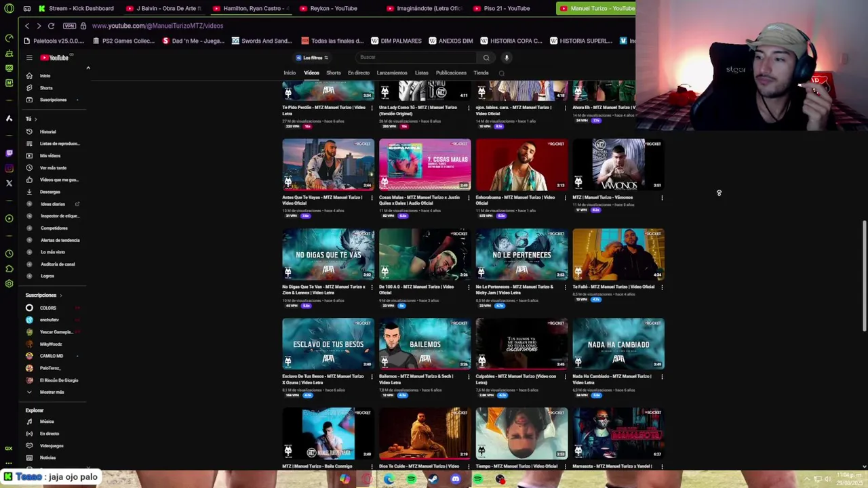The width and height of the screenshot is (868, 488).
Task: Reload the page with the refresh icon
Action: (x=51, y=26)
